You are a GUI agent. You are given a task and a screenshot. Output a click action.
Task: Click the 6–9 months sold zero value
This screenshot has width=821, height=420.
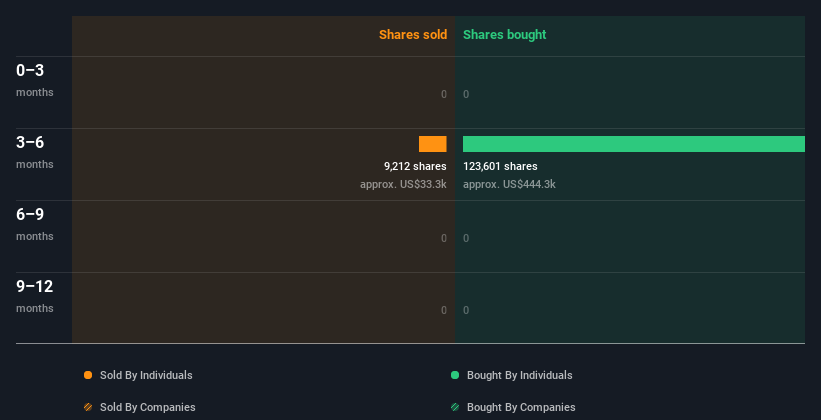pos(443,238)
